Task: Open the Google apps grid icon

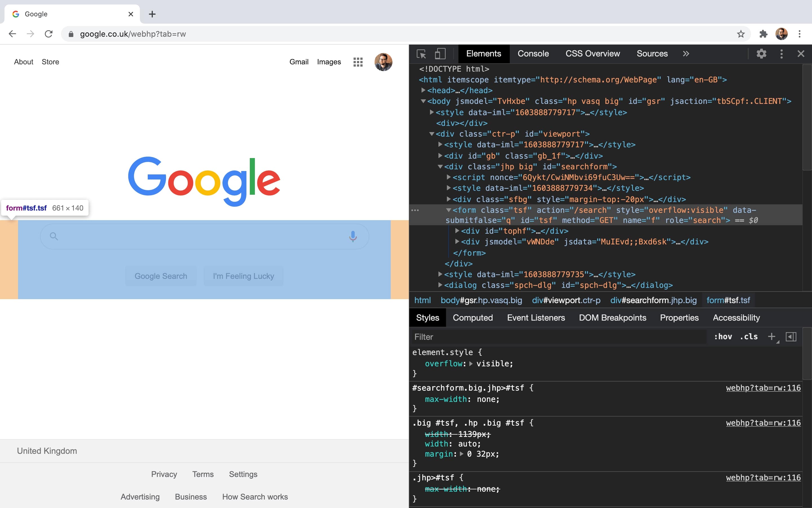Action: coord(358,62)
